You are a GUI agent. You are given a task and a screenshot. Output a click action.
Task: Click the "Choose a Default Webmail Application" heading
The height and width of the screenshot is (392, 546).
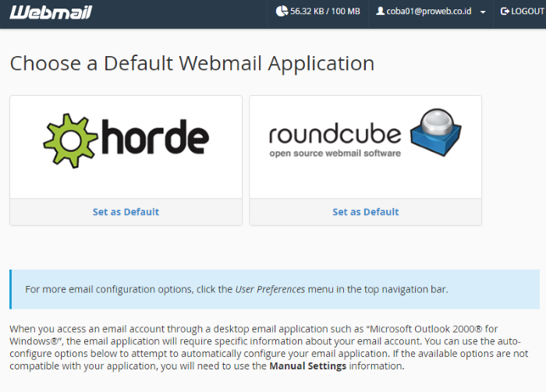192,64
